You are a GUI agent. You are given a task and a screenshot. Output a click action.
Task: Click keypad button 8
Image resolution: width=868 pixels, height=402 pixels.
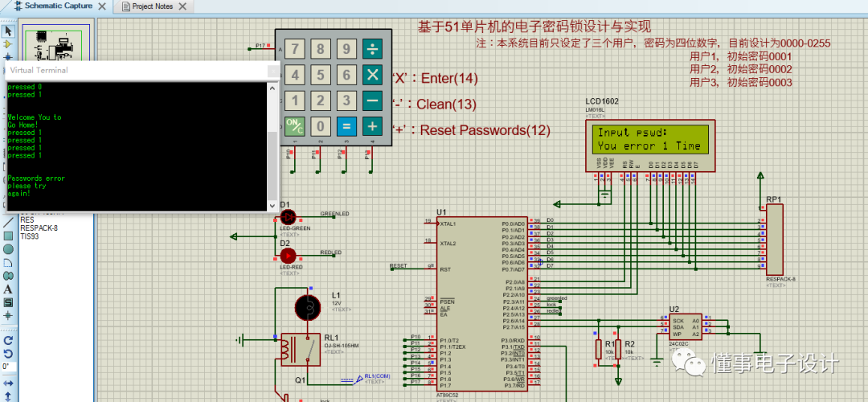point(321,49)
